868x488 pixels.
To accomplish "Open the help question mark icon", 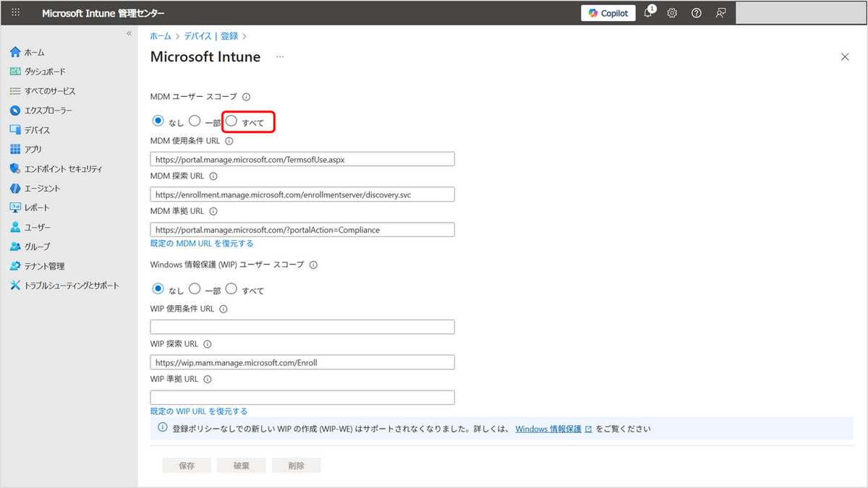I will click(x=696, y=13).
